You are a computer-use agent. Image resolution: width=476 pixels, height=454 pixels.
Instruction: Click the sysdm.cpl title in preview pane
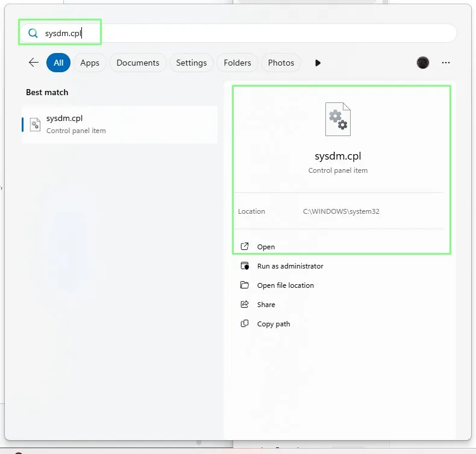(337, 156)
